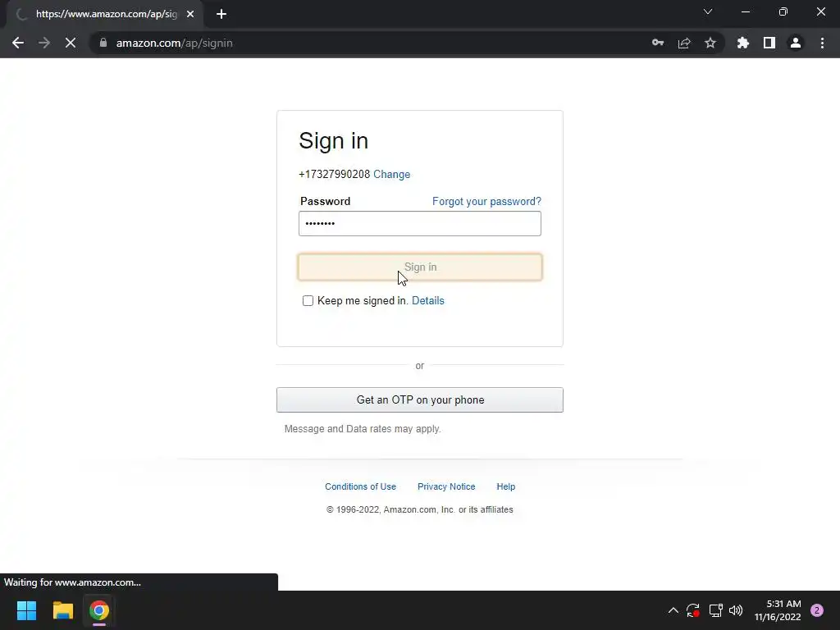Viewport: 840px width, 630px height.
Task: Open the clock showing 5:31 AM
Action: (778, 610)
